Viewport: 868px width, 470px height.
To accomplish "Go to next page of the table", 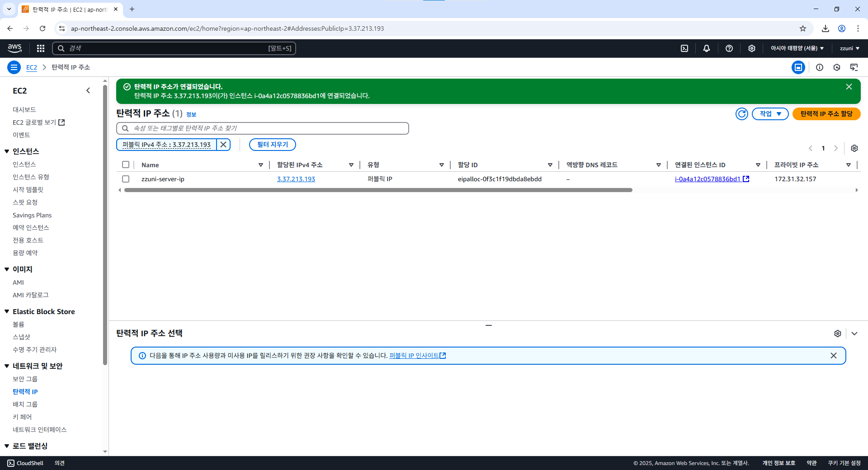I will tap(836, 148).
